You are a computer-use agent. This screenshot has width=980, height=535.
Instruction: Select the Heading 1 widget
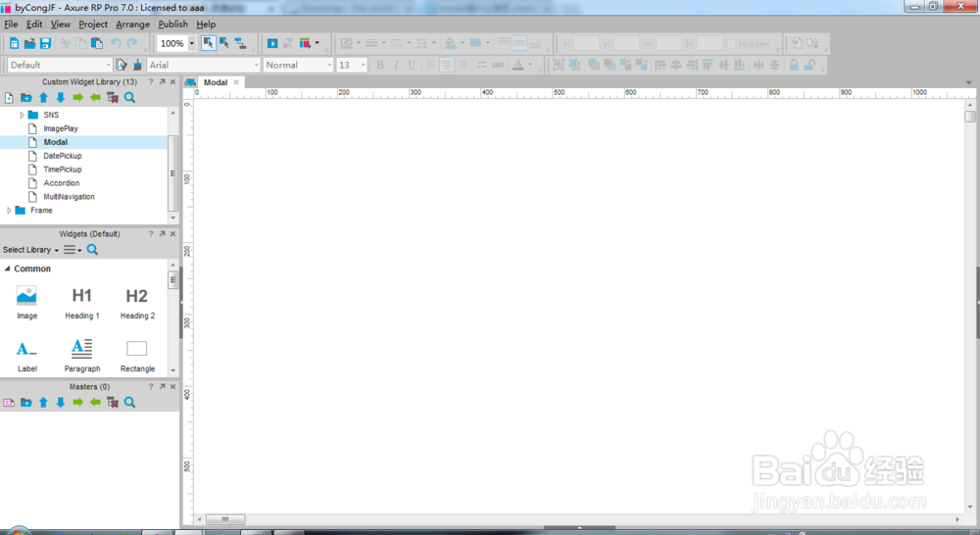(82, 303)
